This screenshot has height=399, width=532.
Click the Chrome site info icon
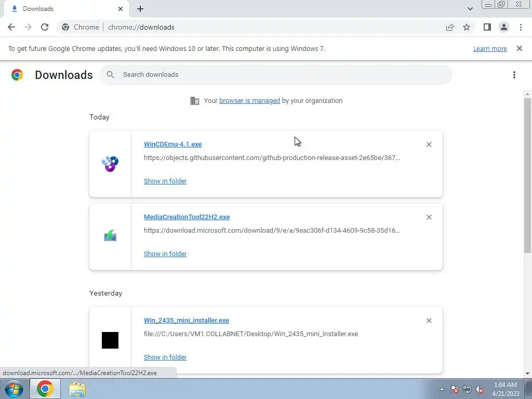click(x=65, y=27)
